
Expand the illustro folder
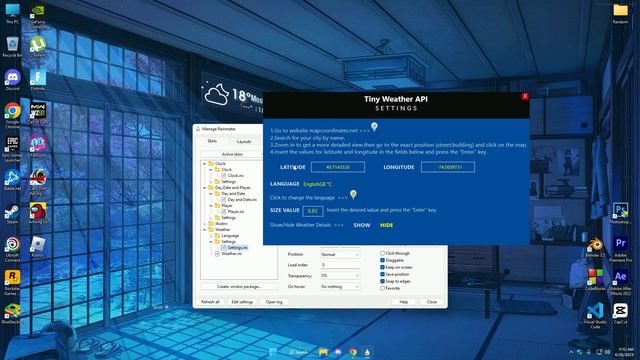[x=205, y=224]
